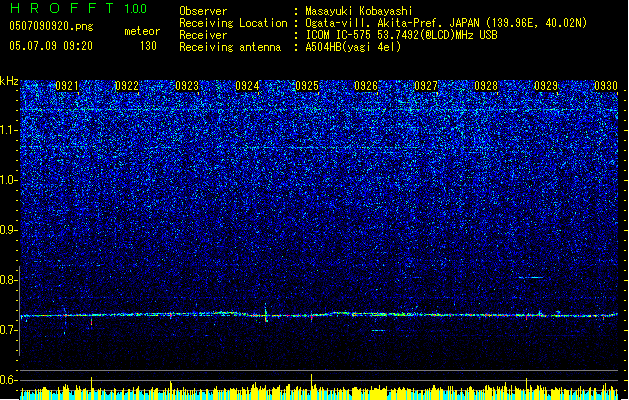
Task: Click the 0924 time marker
Action: [x=247, y=86]
